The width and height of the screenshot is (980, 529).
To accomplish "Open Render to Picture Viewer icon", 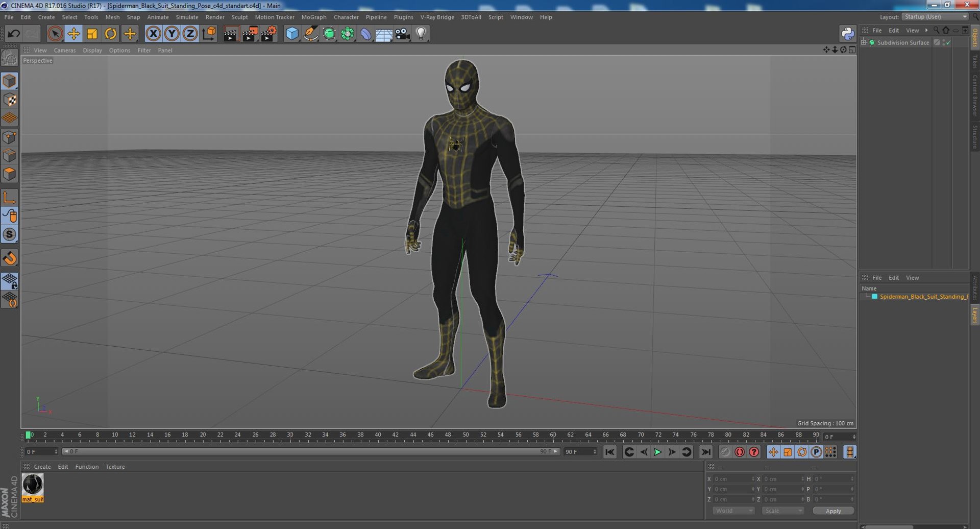I will click(250, 34).
